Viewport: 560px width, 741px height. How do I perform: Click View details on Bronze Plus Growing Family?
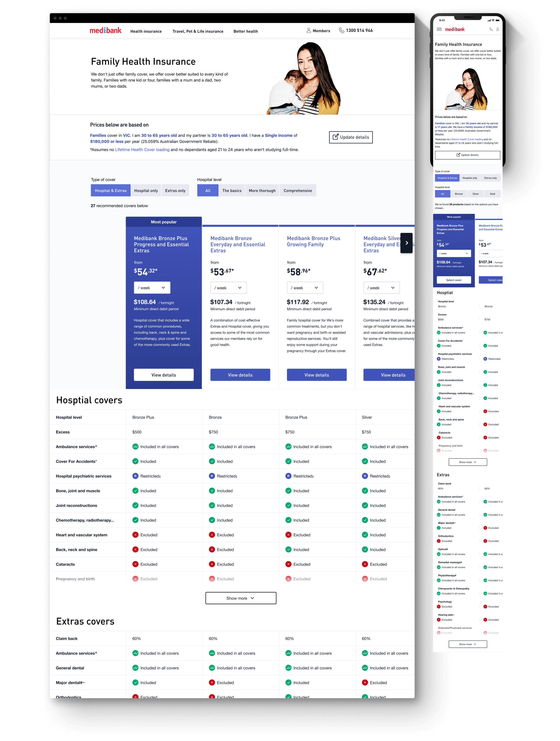[317, 375]
